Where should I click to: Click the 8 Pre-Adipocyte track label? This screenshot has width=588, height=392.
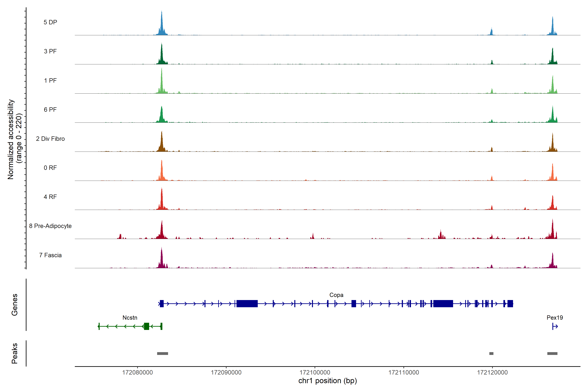pos(50,226)
